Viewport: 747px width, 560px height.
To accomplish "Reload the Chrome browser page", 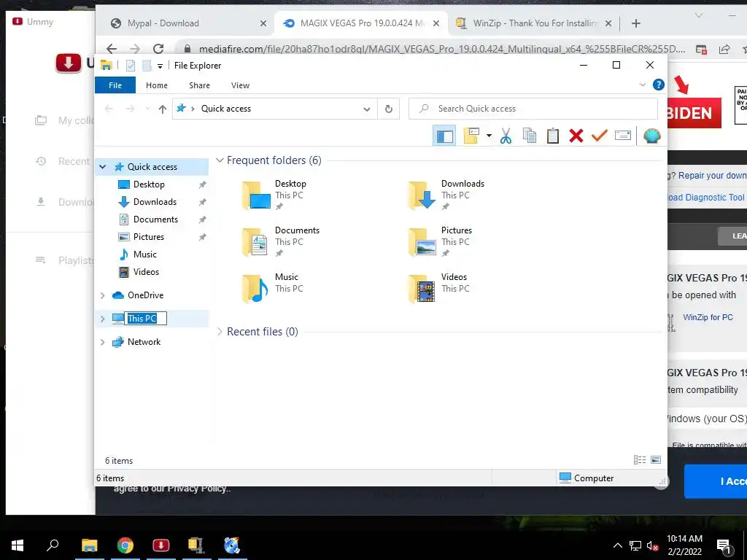I will click(x=158, y=49).
